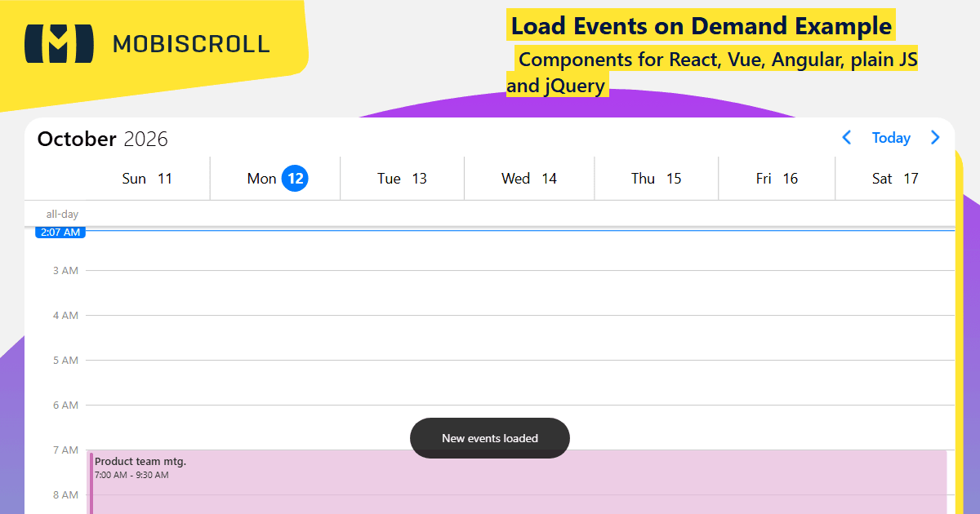Click the 7 AM time label

65,450
